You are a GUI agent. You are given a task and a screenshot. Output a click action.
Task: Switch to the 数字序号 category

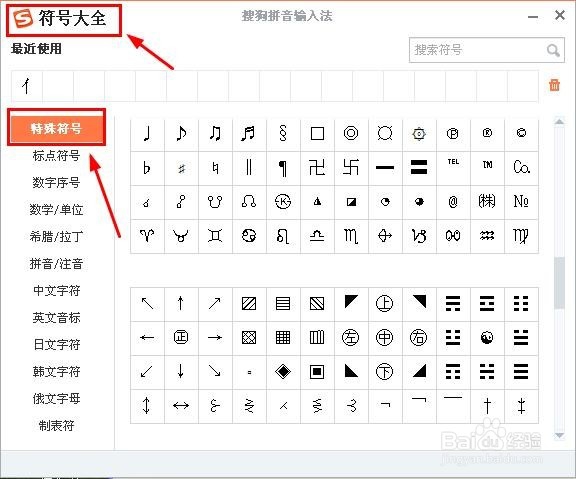tap(57, 183)
